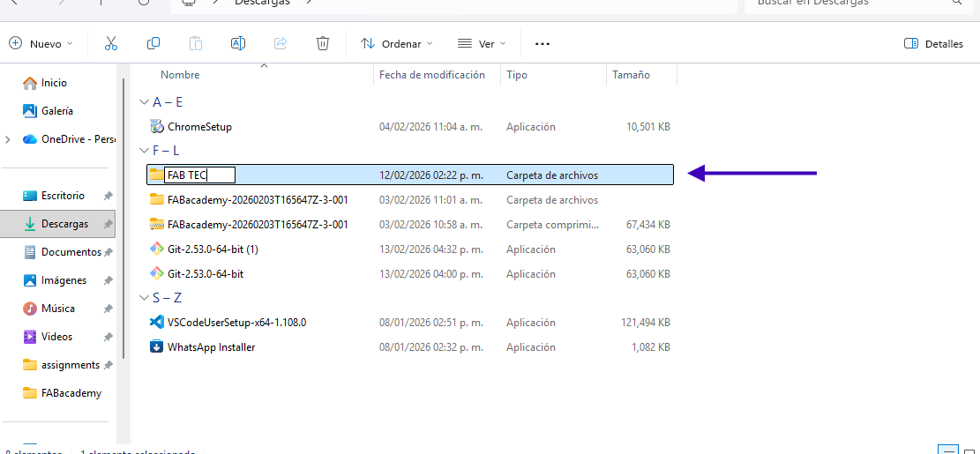Click the pin icon beside Videos
The height and width of the screenshot is (454, 980).
(108, 338)
